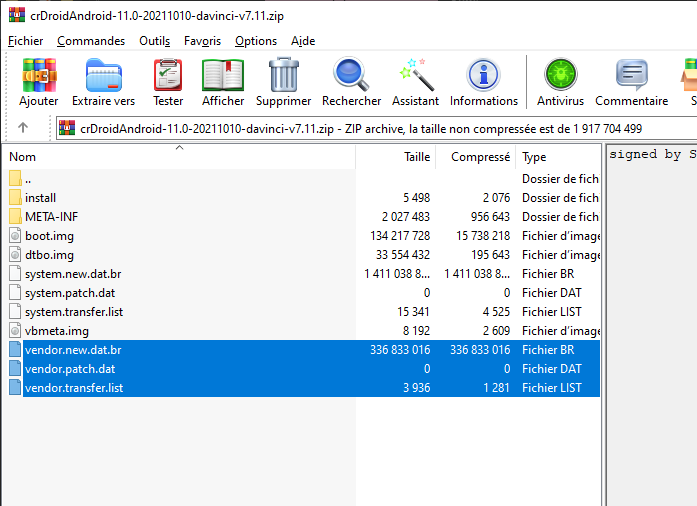Image resolution: width=697 pixels, height=506 pixels.
Task: Open the Options menu
Action: pos(256,41)
